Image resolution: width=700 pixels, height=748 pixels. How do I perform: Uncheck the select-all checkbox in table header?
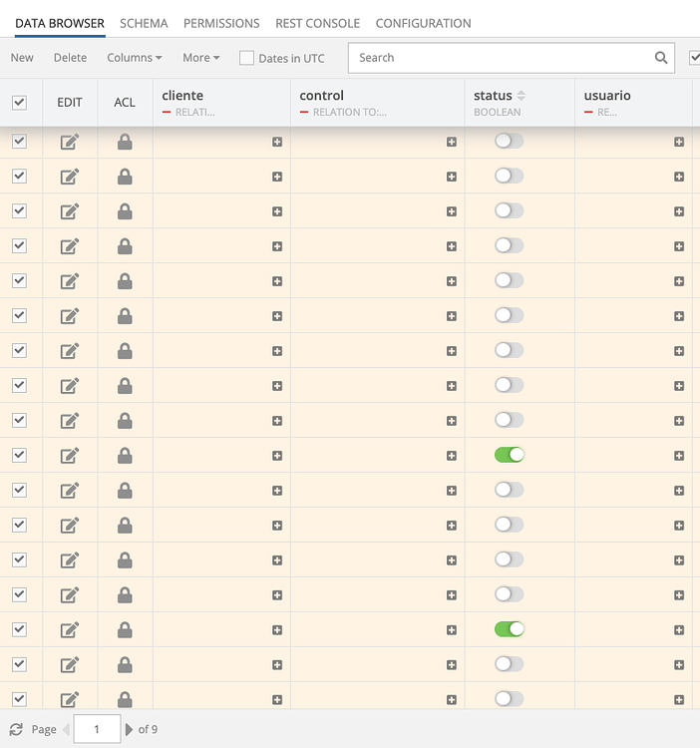[19, 102]
